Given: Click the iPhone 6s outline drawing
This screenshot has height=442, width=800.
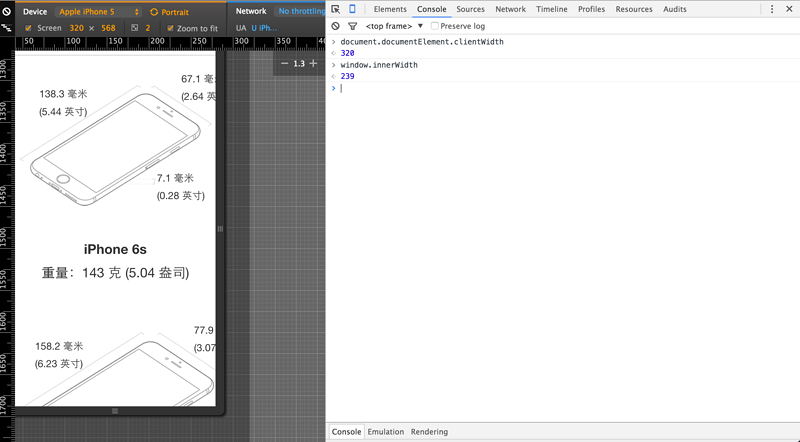Looking at the screenshot, I should 115,149.
